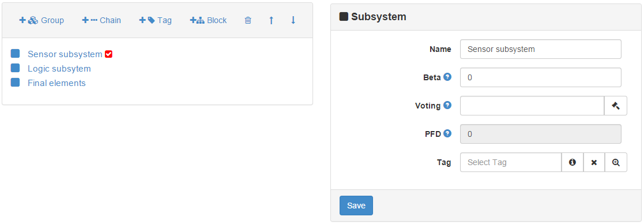Click the trash delete icon in toolbar
The image size is (644, 224).
click(x=248, y=20)
